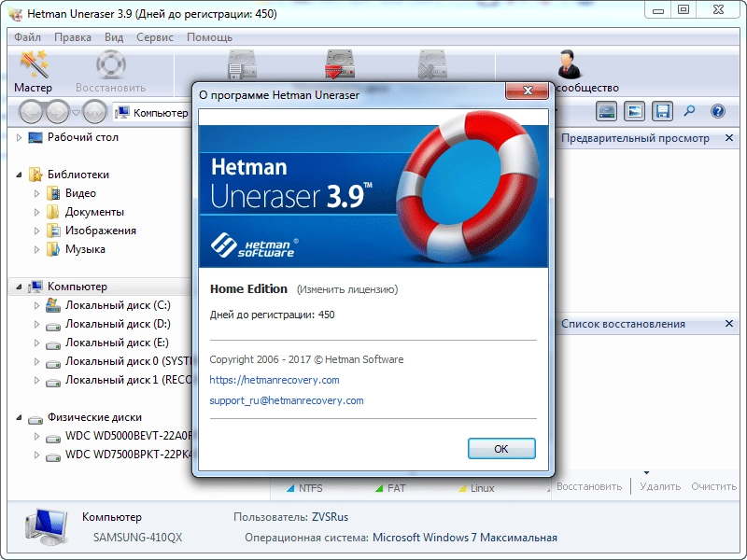Close the О программе dialog with X
The width and height of the screenshot is (747, 560).
(527, 90)
